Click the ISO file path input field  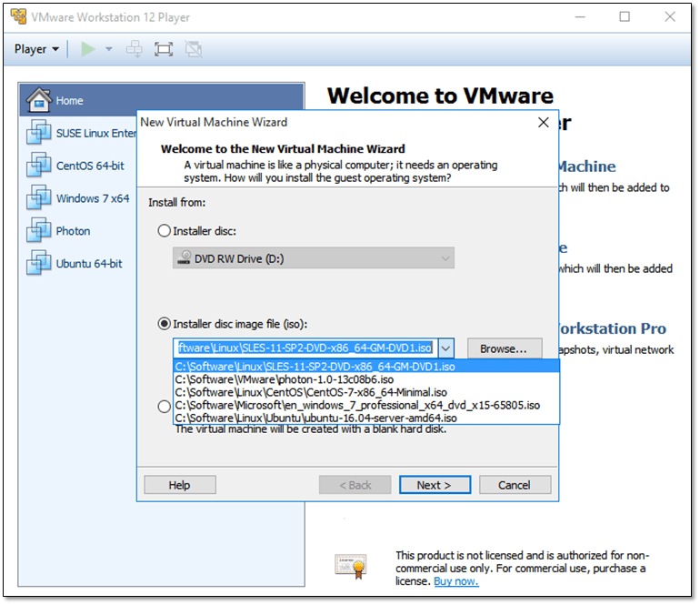(305, 348)
